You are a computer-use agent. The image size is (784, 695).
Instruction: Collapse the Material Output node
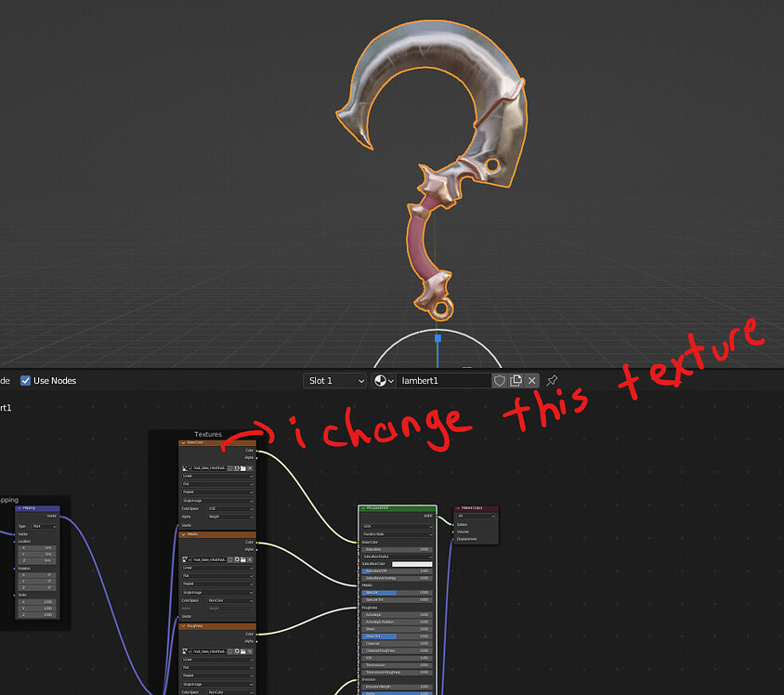[x=458, y=508]
